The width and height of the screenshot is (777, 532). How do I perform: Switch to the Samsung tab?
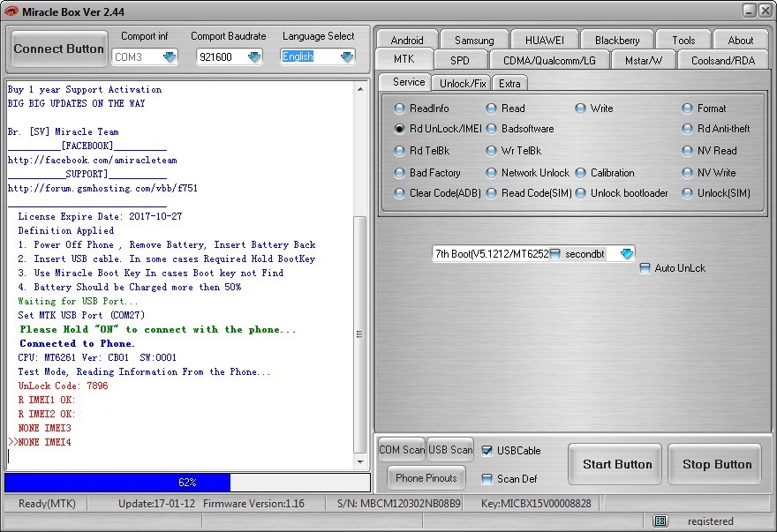coord(474,40)
